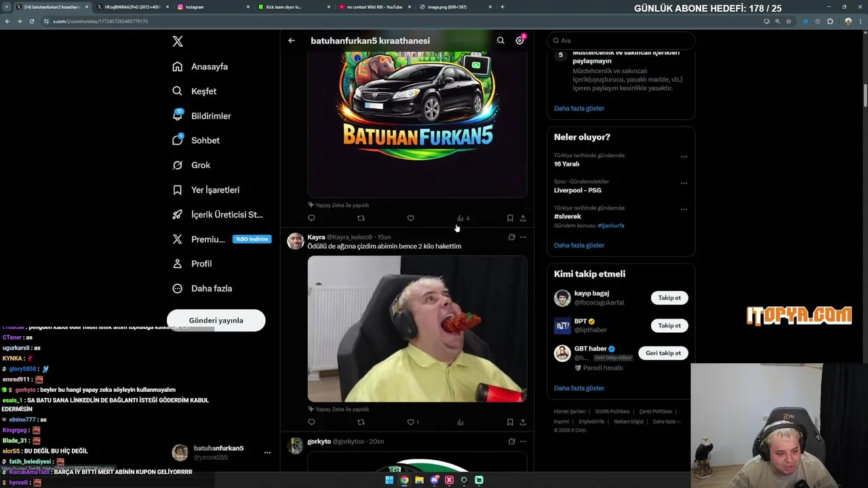Open a new browser tab
The height and width of the screenshot is (488, 868).
tap(502, 7)
